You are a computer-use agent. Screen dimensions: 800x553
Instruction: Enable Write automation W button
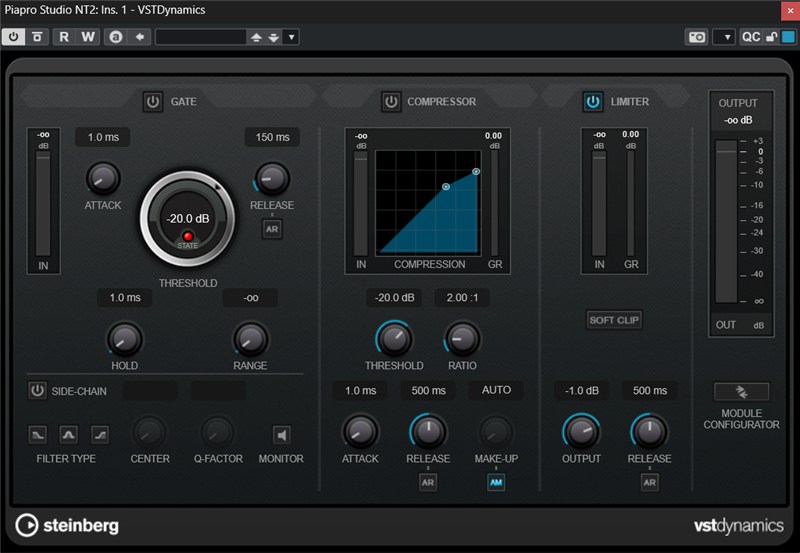(x=88, y=37)
